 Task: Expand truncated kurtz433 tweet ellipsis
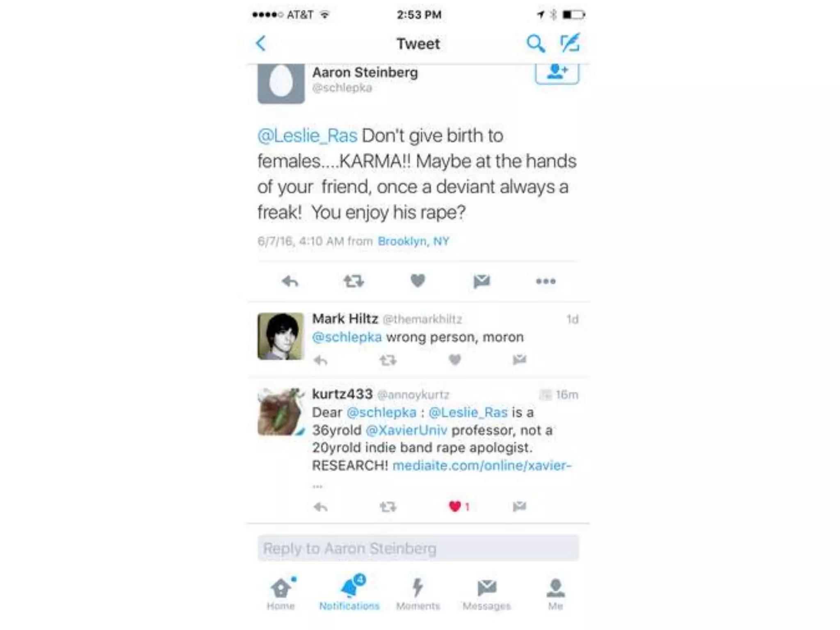pyautogui.click(x=317, y=486)
